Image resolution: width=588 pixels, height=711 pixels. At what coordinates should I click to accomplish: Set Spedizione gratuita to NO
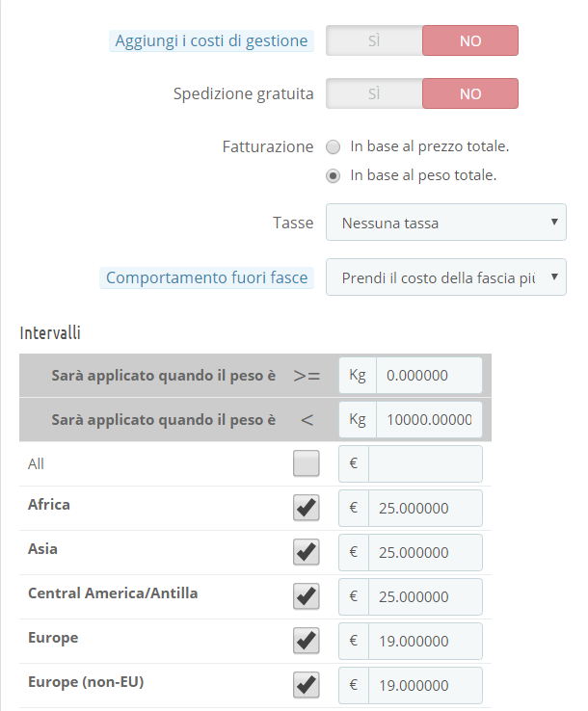(470, 93)
